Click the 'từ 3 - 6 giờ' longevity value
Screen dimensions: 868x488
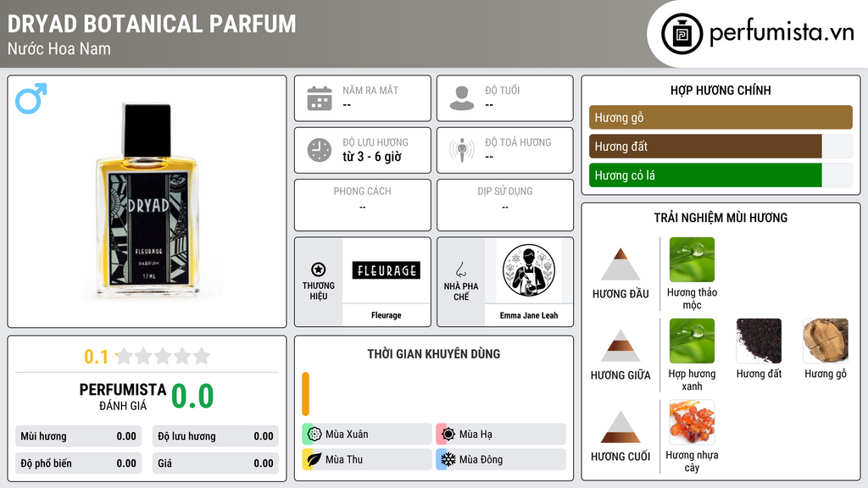(372, 157)
